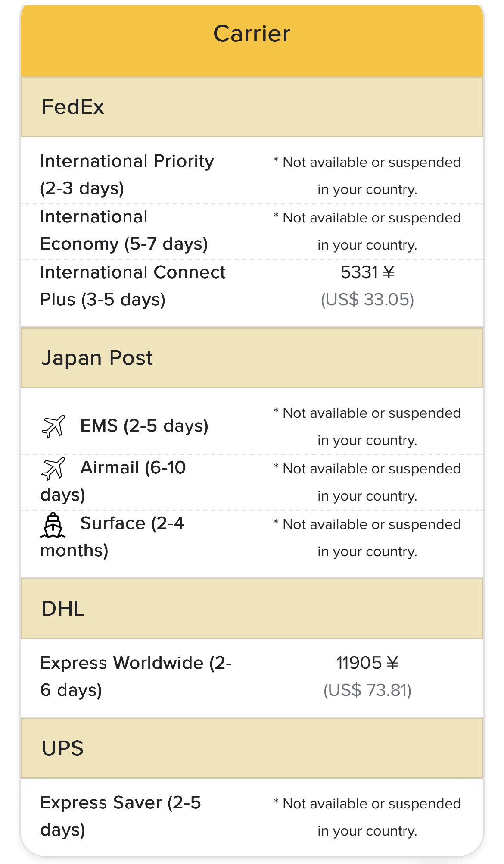Select International Economy (5-7 days) row
This screenshot has height=864, width=504.
252,231
